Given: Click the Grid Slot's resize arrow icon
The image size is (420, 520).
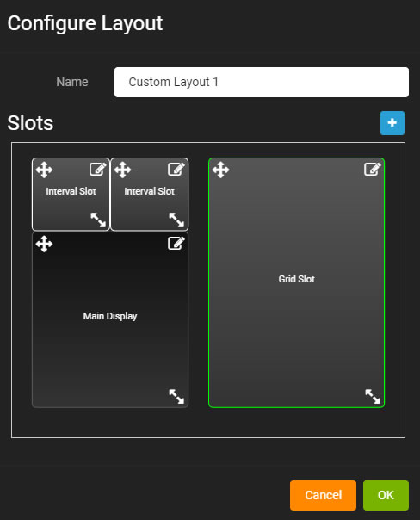Looking at the screenshot, I should point(373,396).
